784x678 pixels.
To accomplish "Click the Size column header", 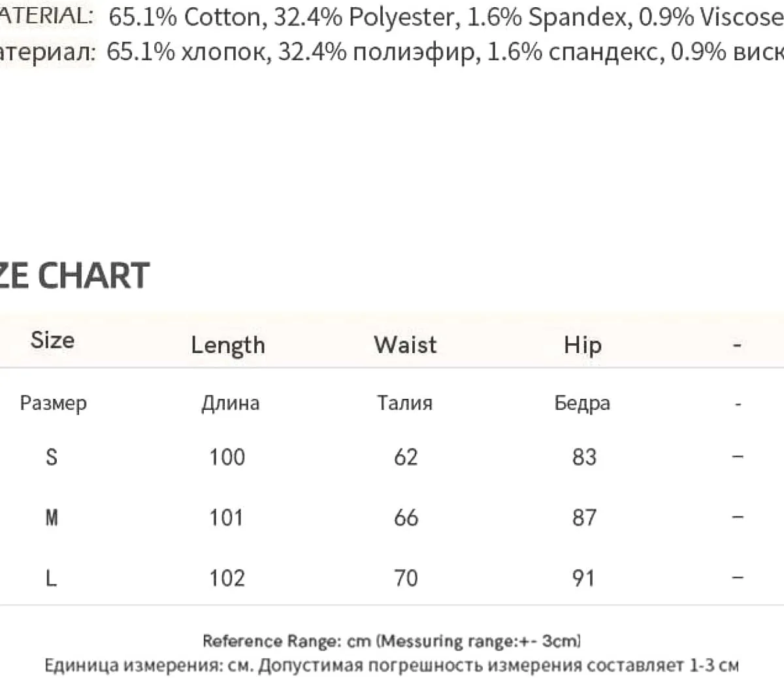I will 52,340.
